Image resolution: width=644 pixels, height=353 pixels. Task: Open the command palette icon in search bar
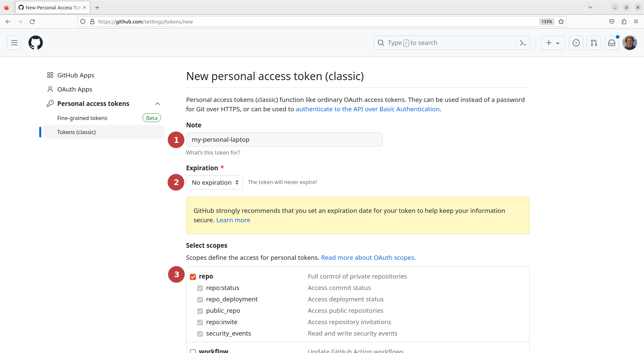[523, 43]
